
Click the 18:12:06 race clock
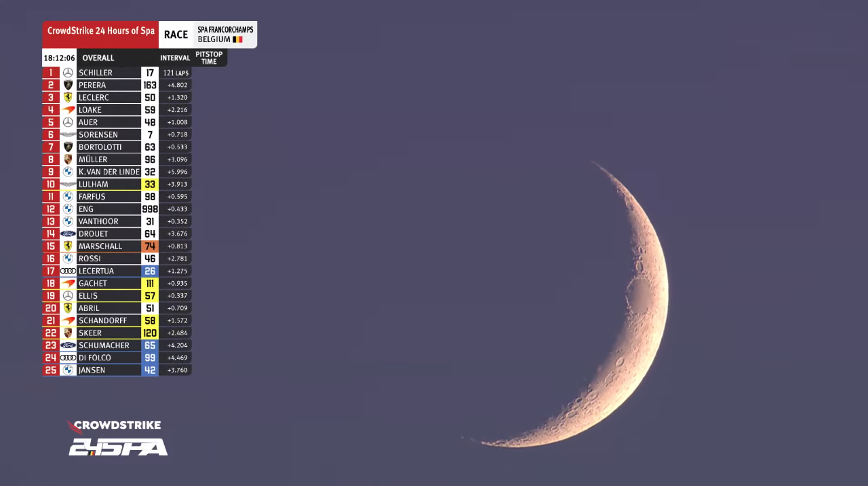pyautogui.click(x=59, y=58)
